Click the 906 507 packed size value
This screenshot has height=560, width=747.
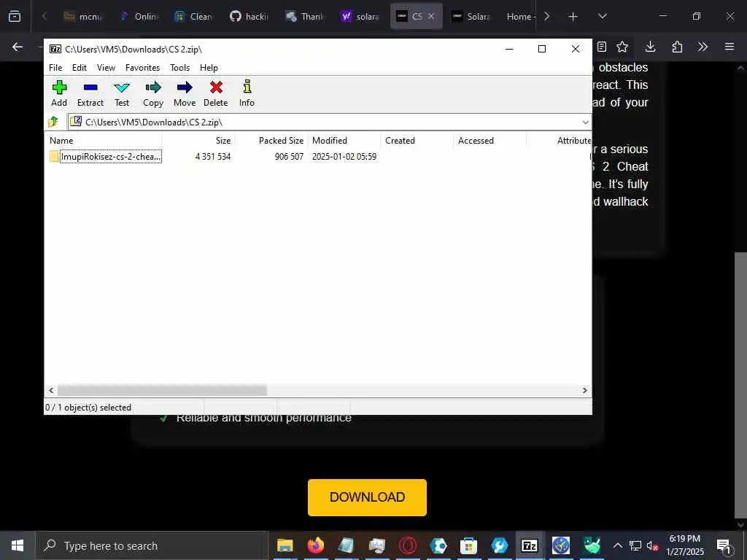point(289,156)
